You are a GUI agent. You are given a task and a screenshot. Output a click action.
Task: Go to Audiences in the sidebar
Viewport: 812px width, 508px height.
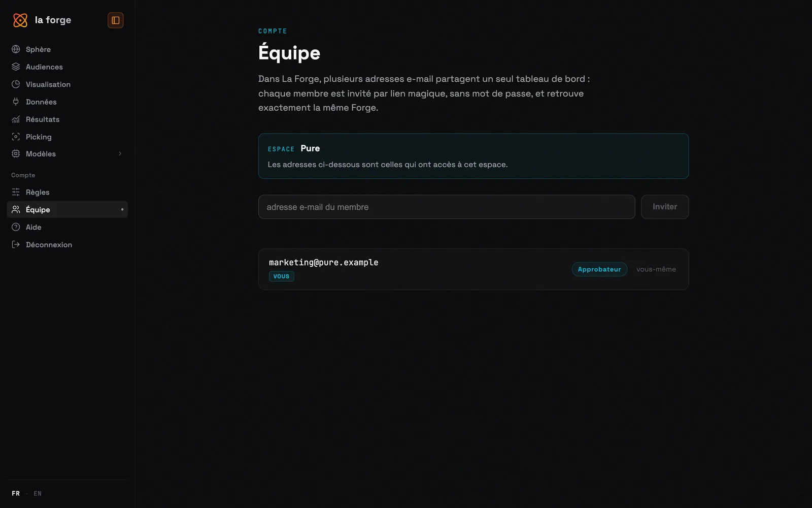tap(67, 67)
